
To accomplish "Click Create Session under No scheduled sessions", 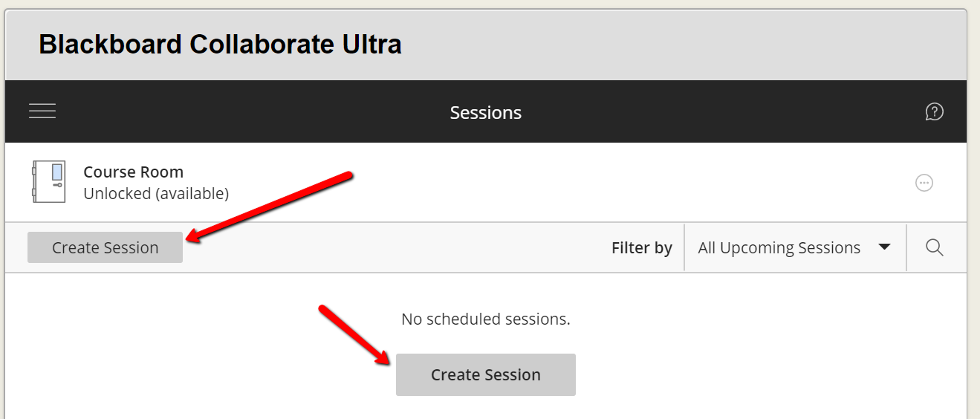I will [x=486, y=374].
